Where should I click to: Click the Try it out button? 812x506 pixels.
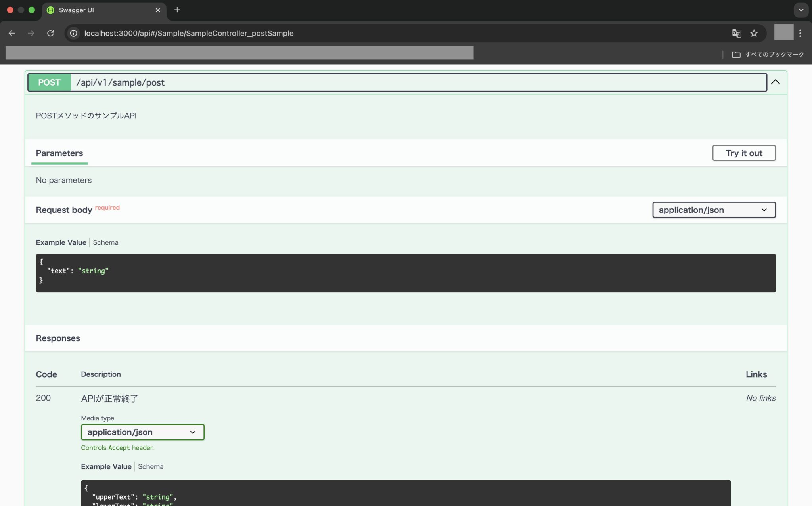[744, 153]
